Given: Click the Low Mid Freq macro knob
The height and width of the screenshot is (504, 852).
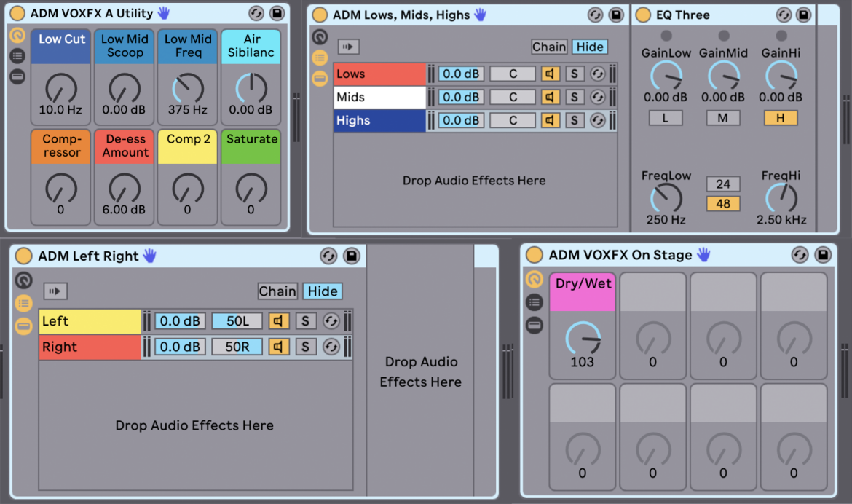Looking at the screenshot, I should point(187,89).
